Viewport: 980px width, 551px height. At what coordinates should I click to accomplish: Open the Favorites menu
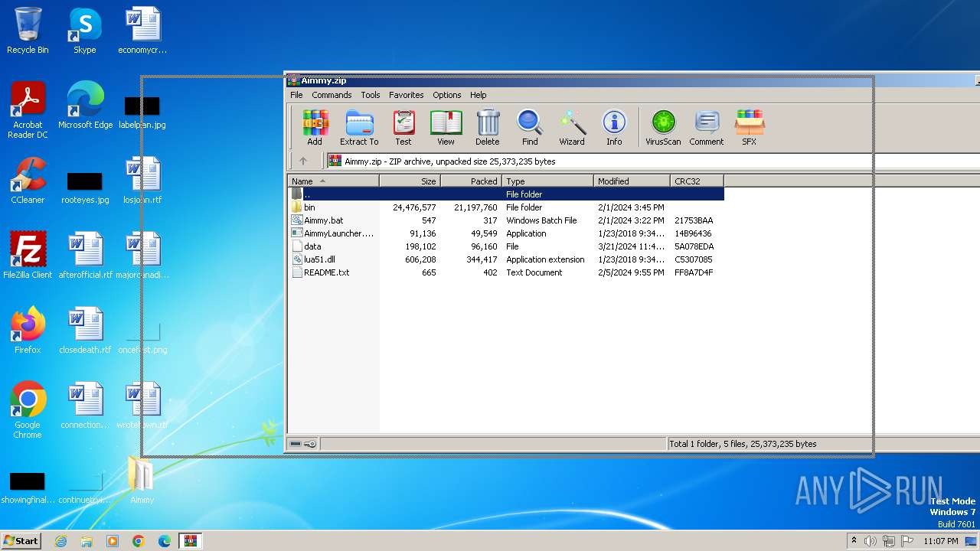point(407,95)
